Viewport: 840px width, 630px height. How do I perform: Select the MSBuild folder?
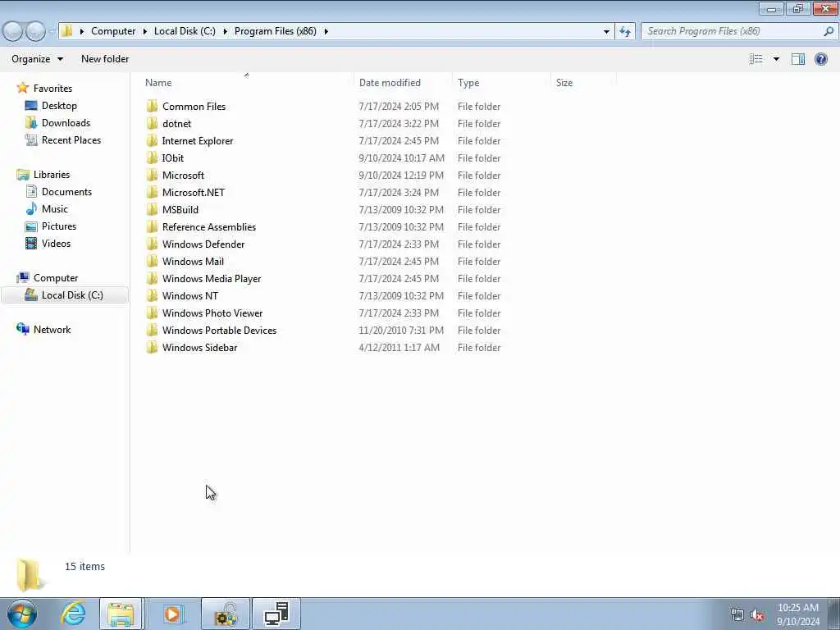pyautogui.click(x=180, y=209)
